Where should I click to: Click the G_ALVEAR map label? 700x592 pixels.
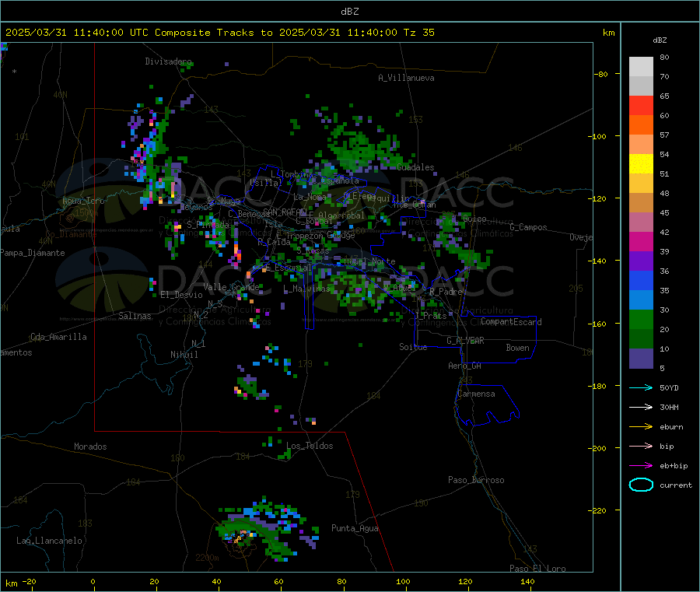(465, 341)
